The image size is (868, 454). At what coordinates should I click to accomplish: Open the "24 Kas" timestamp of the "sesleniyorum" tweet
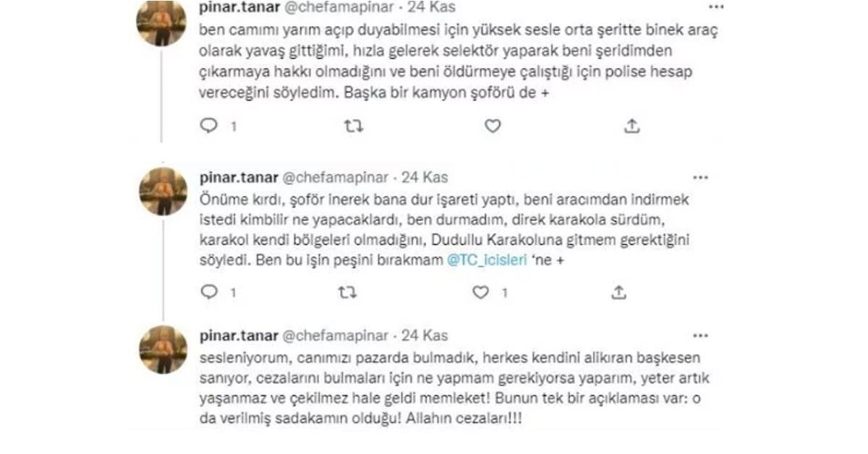click(425, 335)
